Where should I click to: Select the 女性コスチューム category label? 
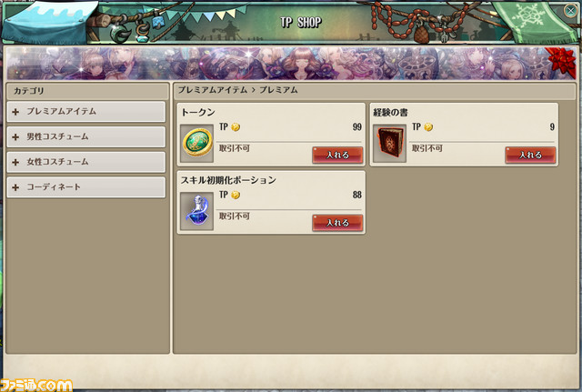click(x=57, y=162)
